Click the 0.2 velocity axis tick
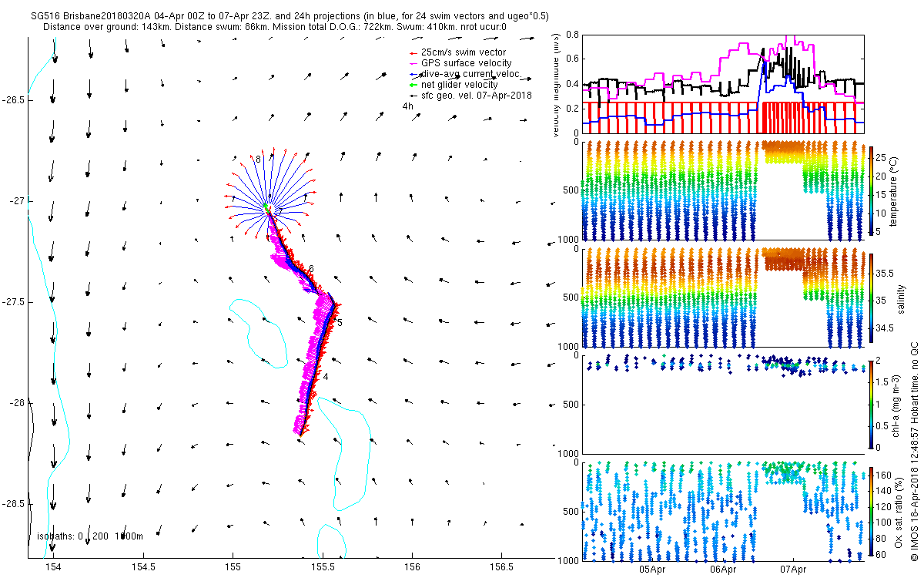The width and height of the screenshot is (924, 578). pos(571,109)
